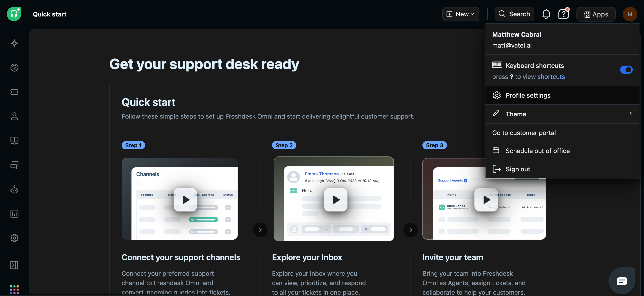644x296 pixels.
Task: Click the Matthew Cabral name
Action: tap(517, 34)
